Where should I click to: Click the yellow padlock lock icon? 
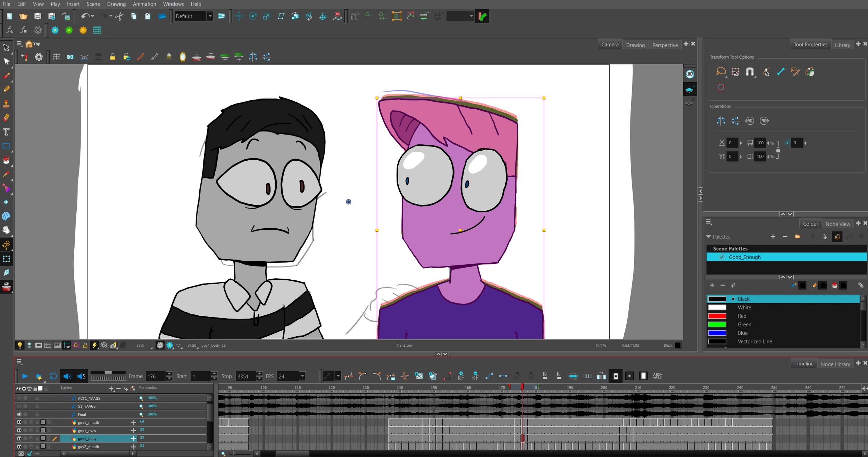pyautogui.click(x=112, y=57)
